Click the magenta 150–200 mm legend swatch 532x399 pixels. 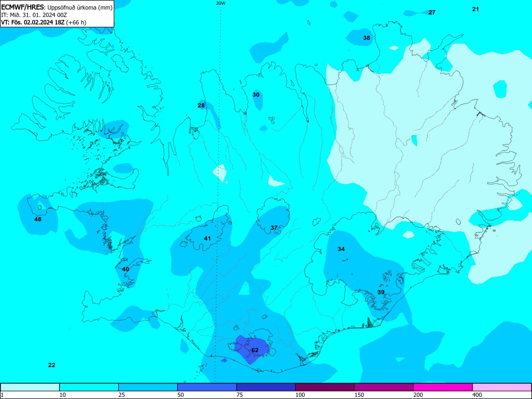tap(384, 387)
